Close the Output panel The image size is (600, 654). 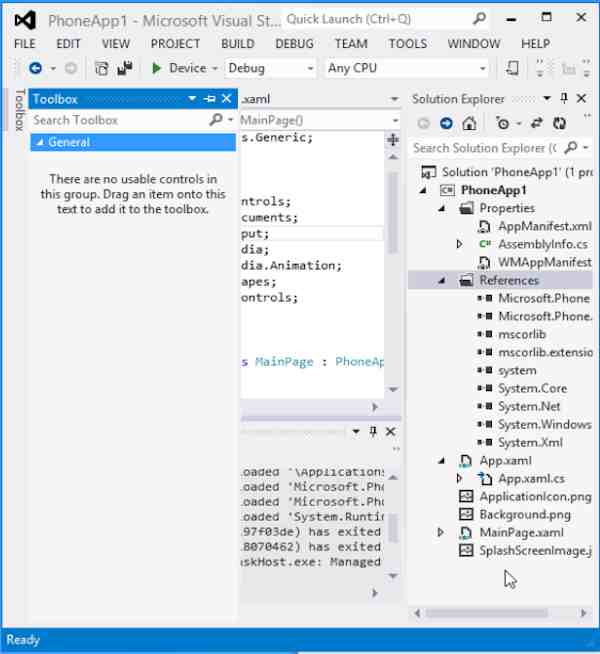[391, 431]
